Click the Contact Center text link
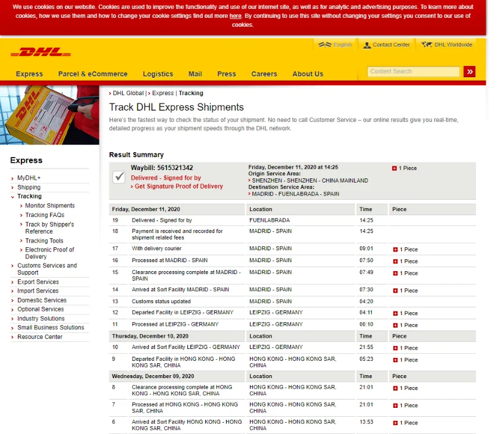The image size is (504, 434). pos(391,45)
